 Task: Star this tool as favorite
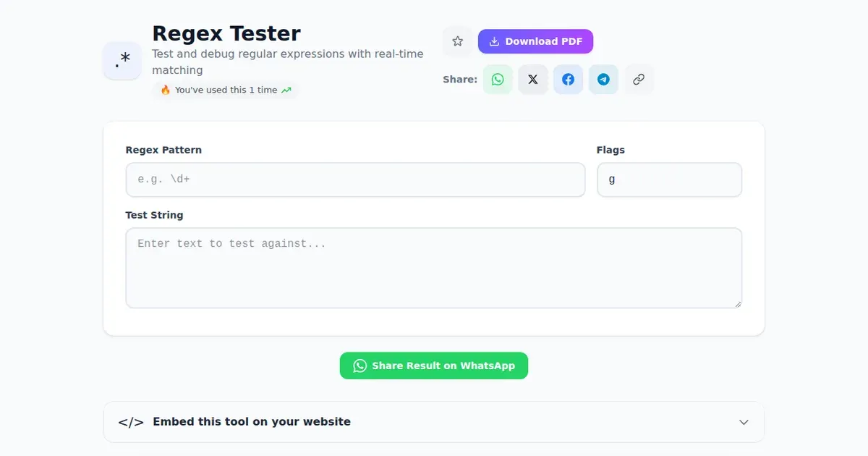(457, 41)
